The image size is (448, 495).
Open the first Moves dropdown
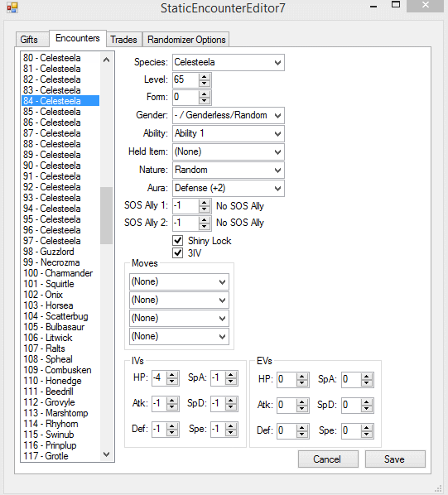[x=179, y=281]
